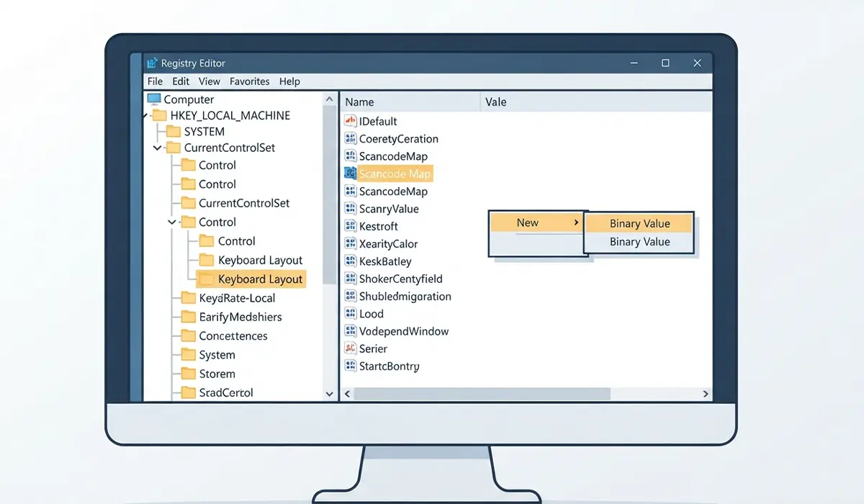Viewport: 864px width, 504px height.
Task: Open the View menu
Action: [x=210, y=81]
